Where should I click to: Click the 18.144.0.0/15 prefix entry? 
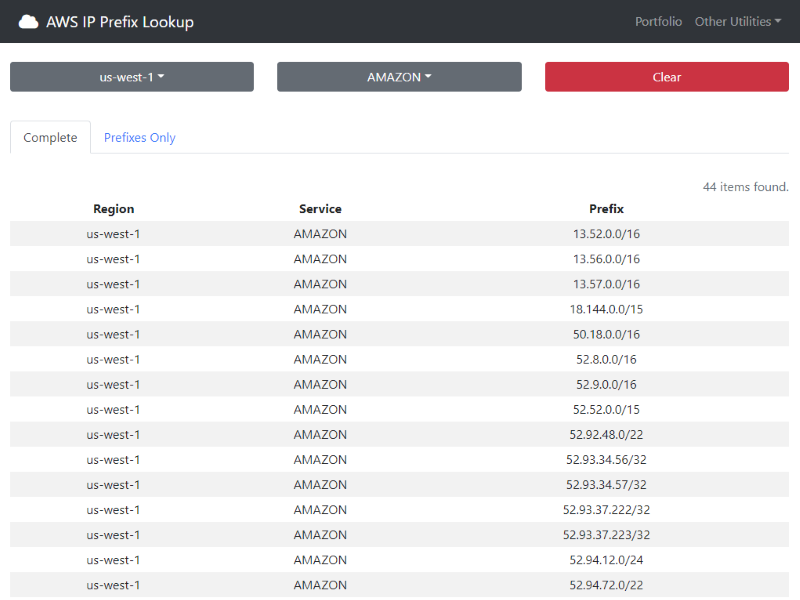click(606, 309)
